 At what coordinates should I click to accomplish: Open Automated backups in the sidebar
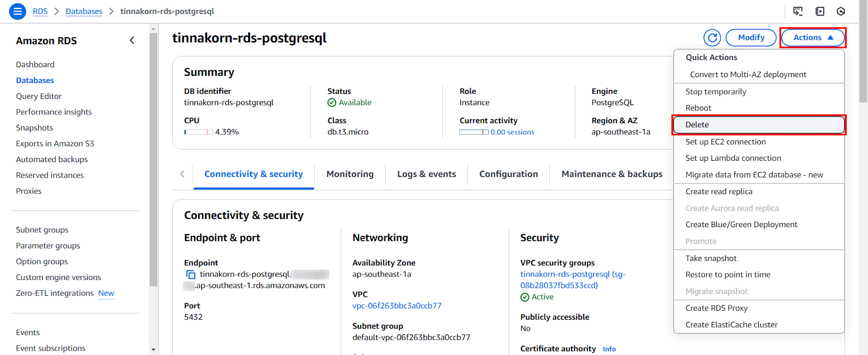click(x=52, y=160)
